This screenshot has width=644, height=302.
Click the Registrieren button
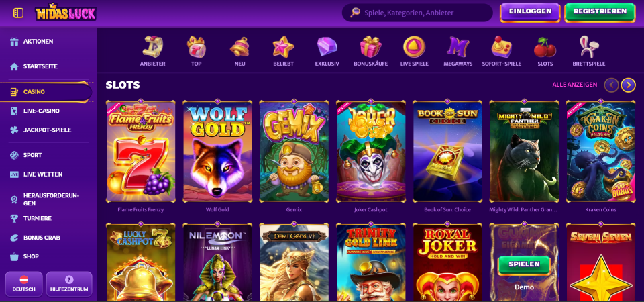[600, 11]
